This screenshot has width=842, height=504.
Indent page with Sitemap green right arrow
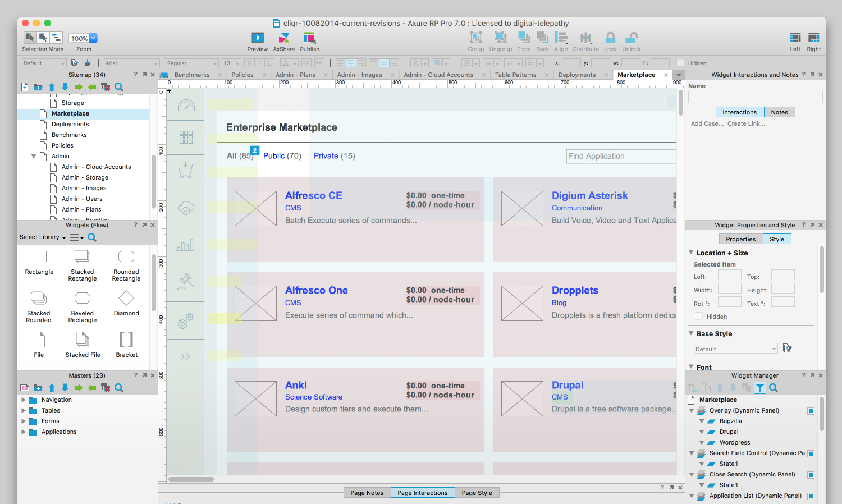(78, 87)
